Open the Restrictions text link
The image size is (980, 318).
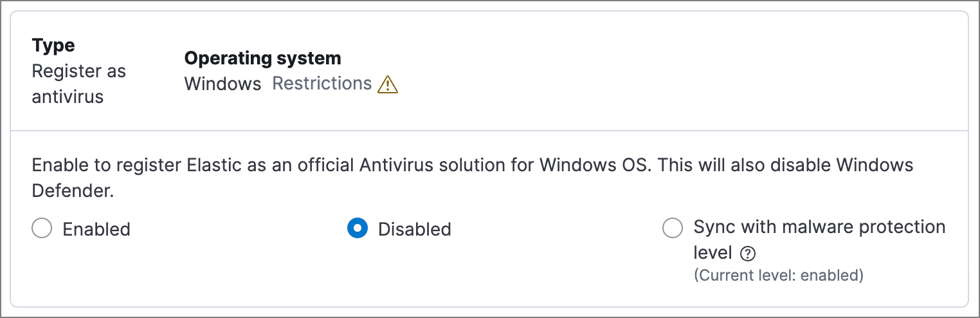(x=322, y=84)
